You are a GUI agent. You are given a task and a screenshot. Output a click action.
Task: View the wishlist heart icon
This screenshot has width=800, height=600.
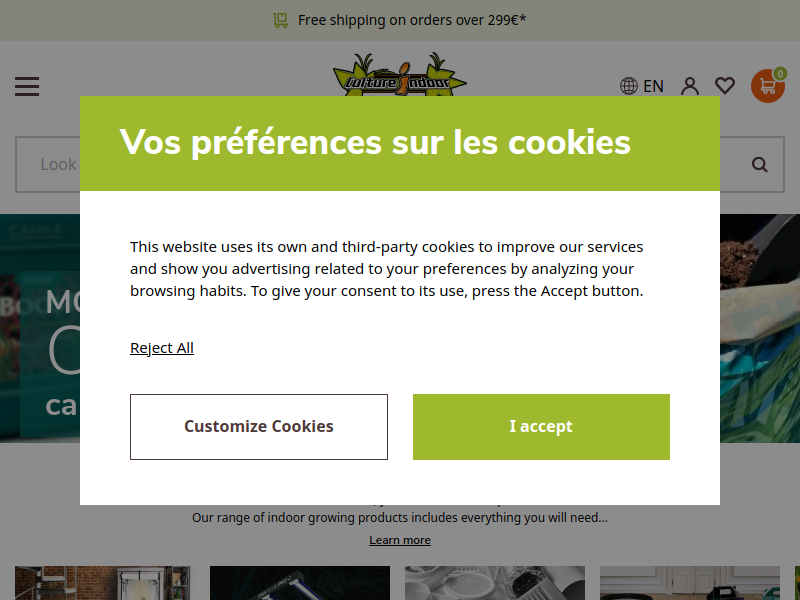click(725, 86)
